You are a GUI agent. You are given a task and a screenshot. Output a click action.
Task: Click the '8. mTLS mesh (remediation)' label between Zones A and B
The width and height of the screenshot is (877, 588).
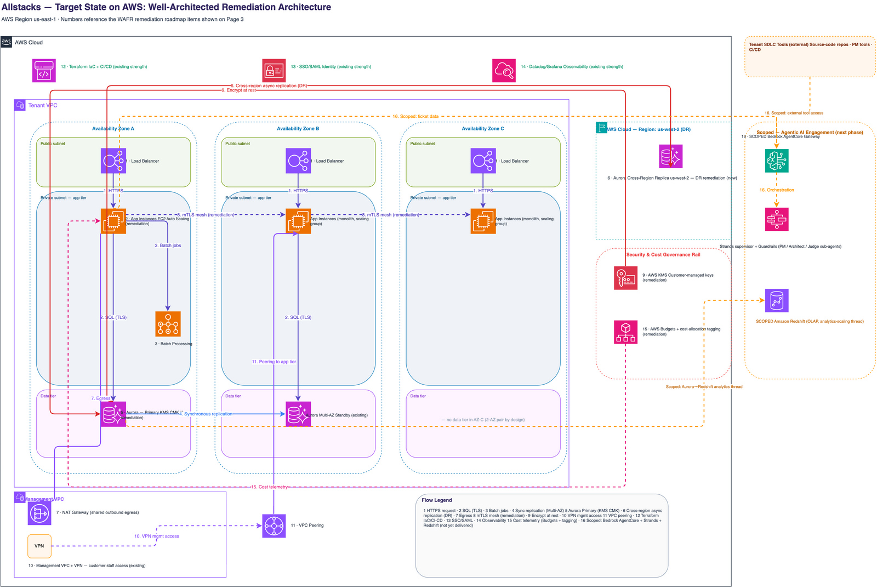(206, 215)
